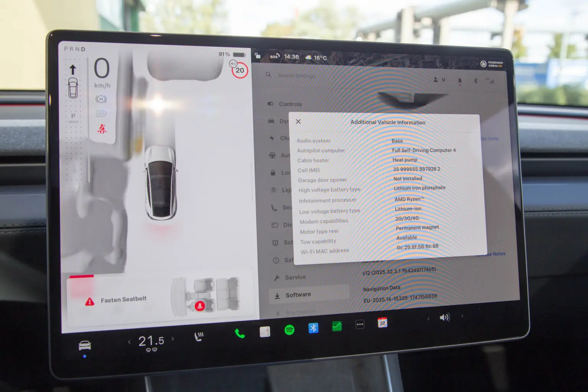Toggle the unlocked padlock in status bar
This screenshot has height=392, width=588.
(258, 56)
